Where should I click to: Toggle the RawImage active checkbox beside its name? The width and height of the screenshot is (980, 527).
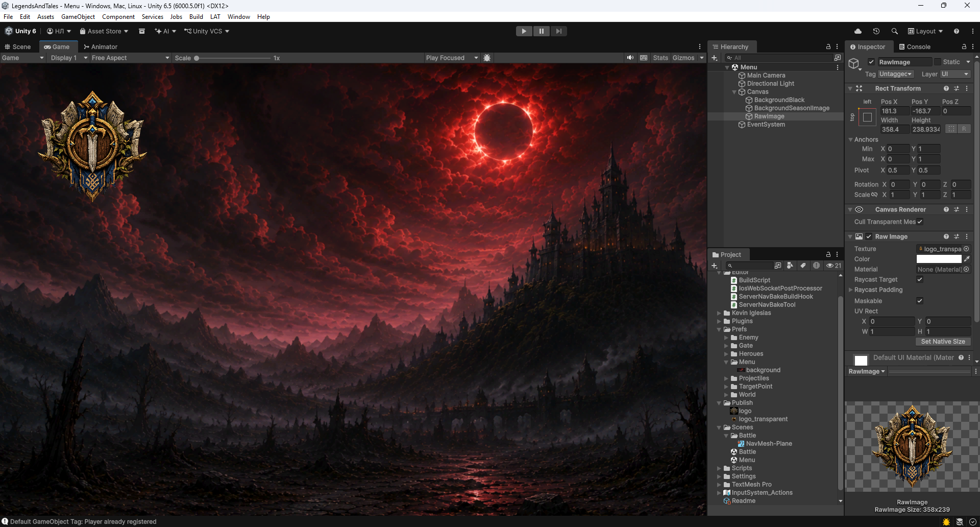pyautogui.click(x=871, y=62)
